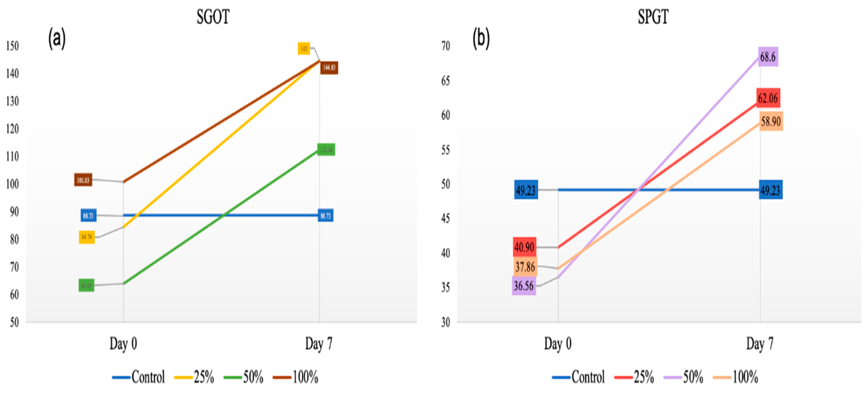Click Day 7 axis label in SPGT chart
868x393 pixels.
point(760,344)
